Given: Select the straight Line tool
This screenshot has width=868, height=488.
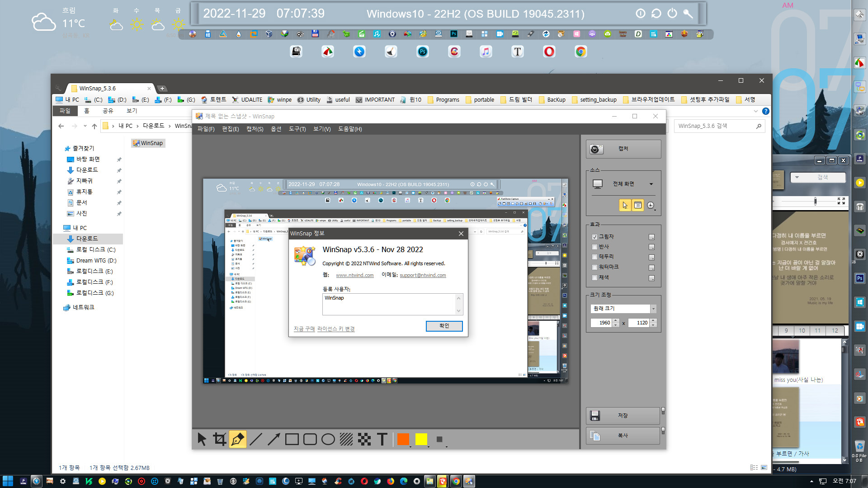Looking at the screenshot, I should [x=256, y=439].
